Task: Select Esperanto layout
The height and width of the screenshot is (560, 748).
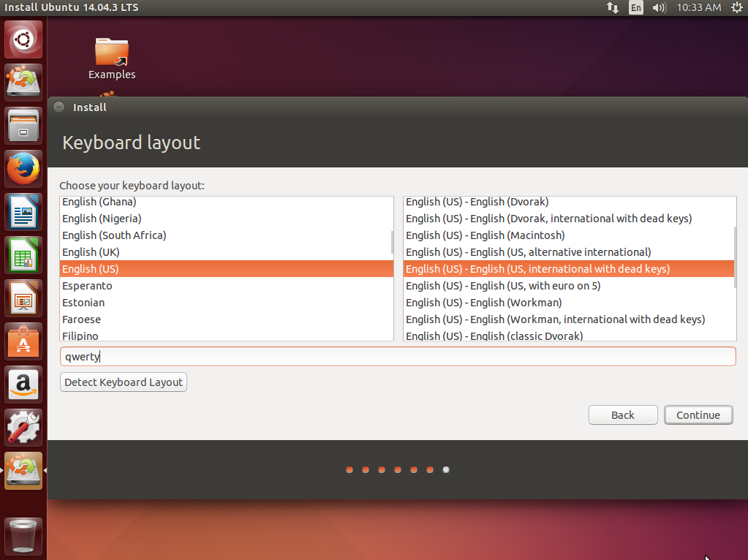Action: (x=227, y=286)
